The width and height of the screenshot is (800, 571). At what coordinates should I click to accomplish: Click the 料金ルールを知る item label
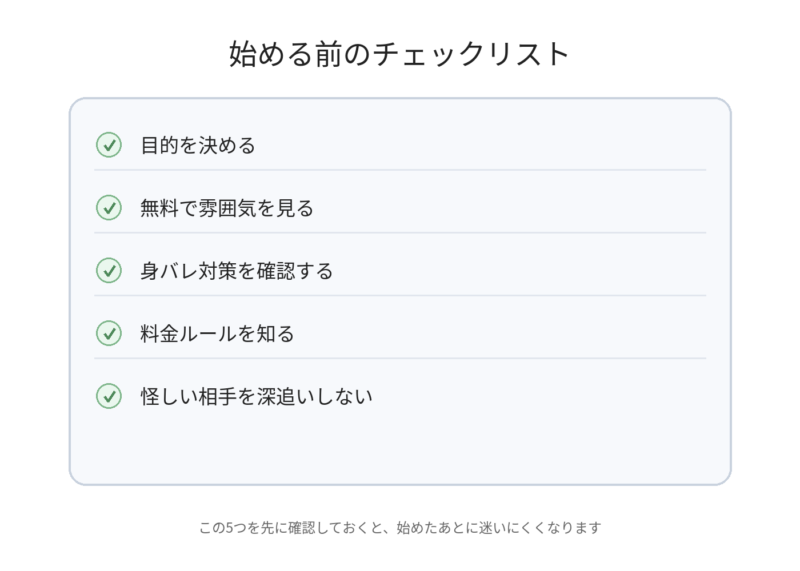[x=217, y=333]
